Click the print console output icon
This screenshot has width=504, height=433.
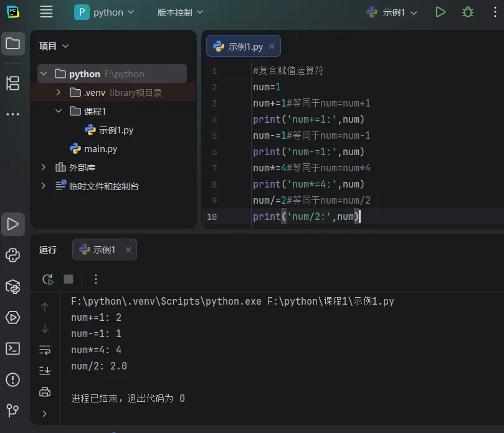pos(45,392)
